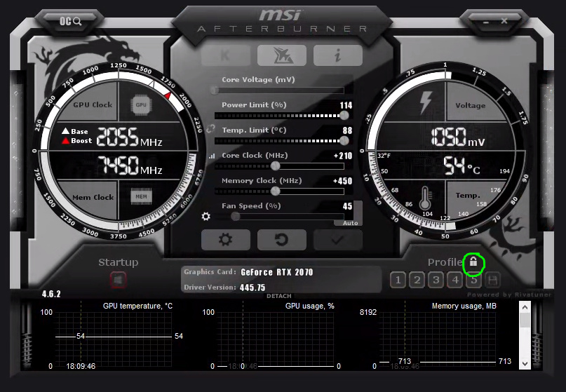Open the information i button
The height and width of the screenshot is (392, 566).
pyautogui.click(x=338, y=55)
